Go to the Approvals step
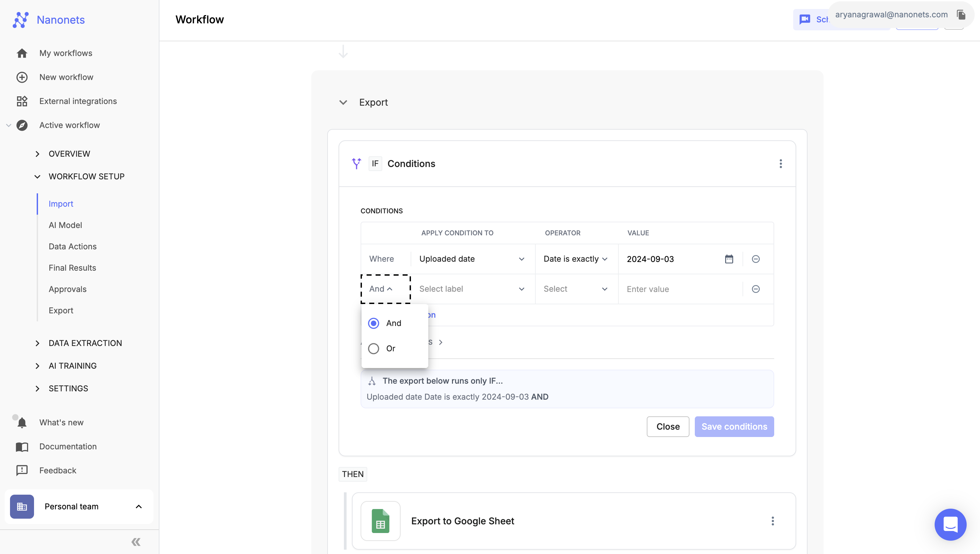 pyautogui.click(x=67, y=289)
